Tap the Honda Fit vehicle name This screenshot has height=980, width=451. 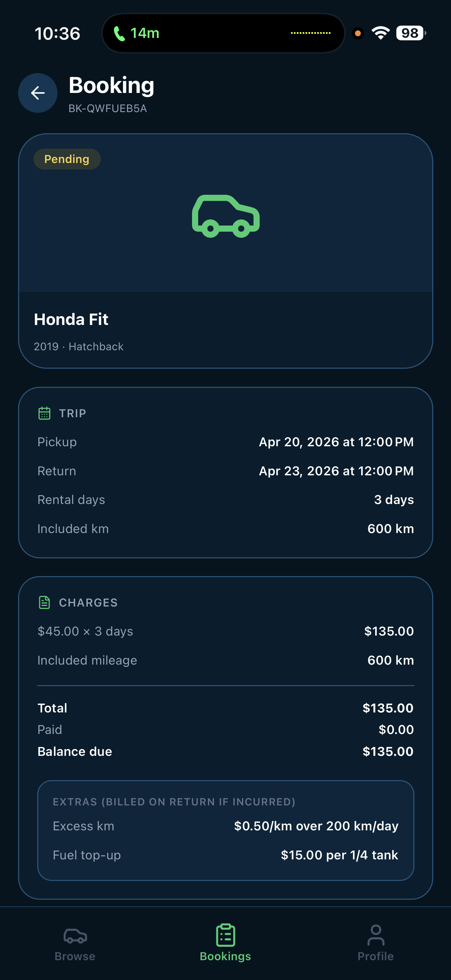[71, 319]
